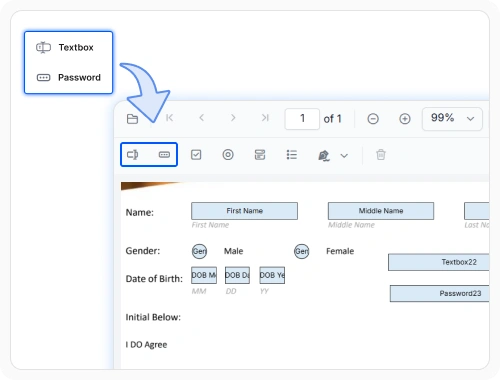Select the Male gender radio button
The height and width of the screenshot is (380, 500).
click(x=199, y=251)
